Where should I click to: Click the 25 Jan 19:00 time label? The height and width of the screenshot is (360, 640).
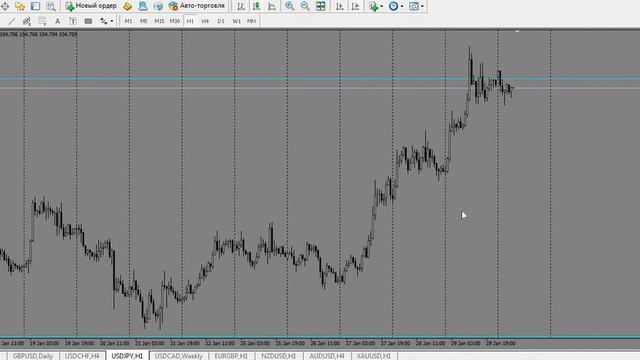point(290,343)
